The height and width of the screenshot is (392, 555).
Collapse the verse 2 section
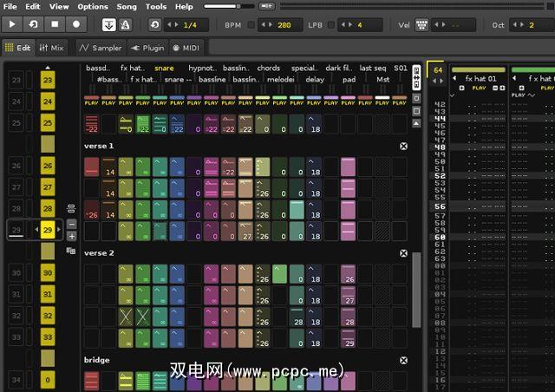pos(403,253)
